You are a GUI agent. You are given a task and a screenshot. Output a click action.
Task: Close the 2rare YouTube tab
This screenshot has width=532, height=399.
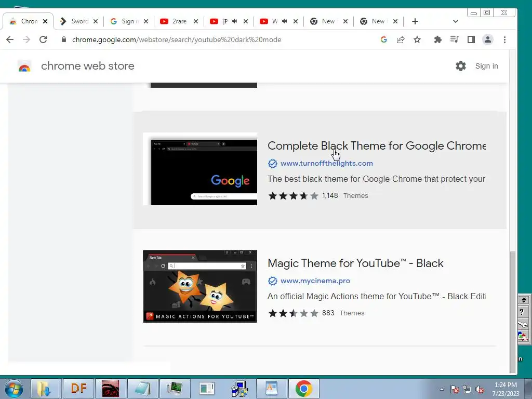(x=196, y=21)
